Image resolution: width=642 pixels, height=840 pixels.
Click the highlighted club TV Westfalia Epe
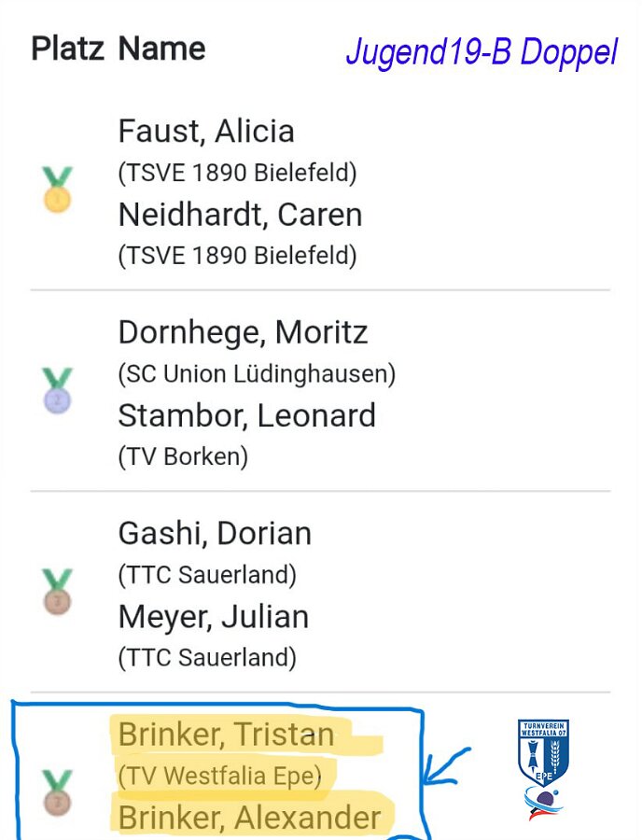tap(219, 777)
